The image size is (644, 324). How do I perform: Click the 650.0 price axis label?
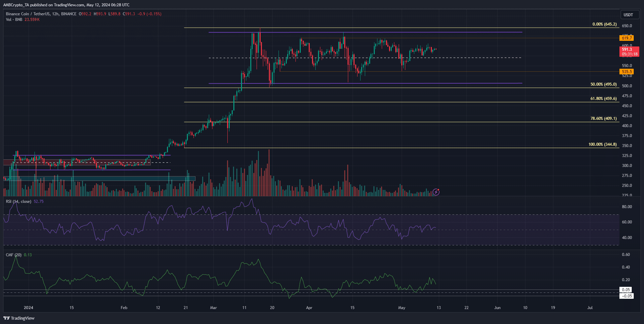tap(627, 26)
